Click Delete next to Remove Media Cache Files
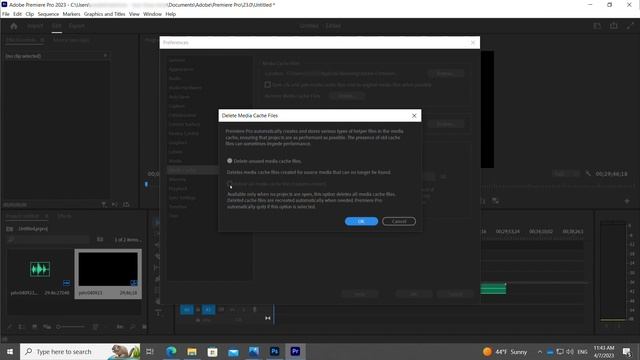Image resolution: width=640 pixels, height=360 pixels. [346, 96]
